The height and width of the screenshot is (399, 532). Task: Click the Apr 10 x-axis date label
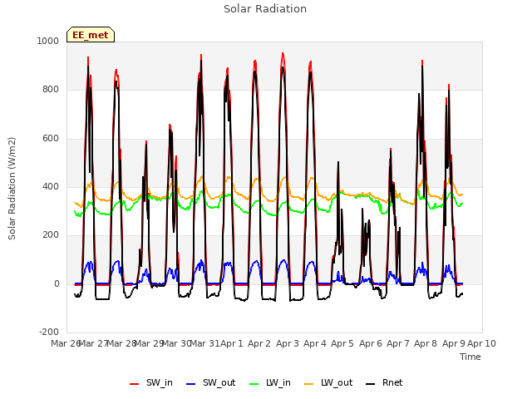click(x=481, y=343)
